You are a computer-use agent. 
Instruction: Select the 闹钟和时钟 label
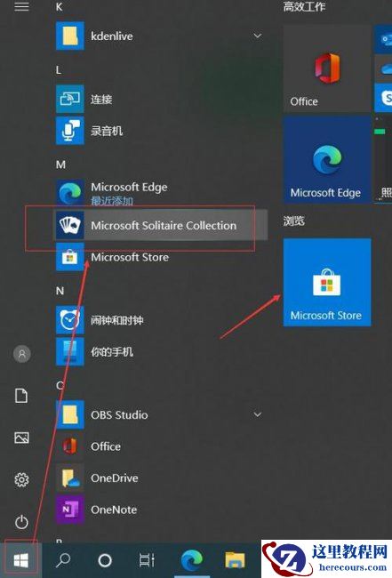[x=117, y=320]
